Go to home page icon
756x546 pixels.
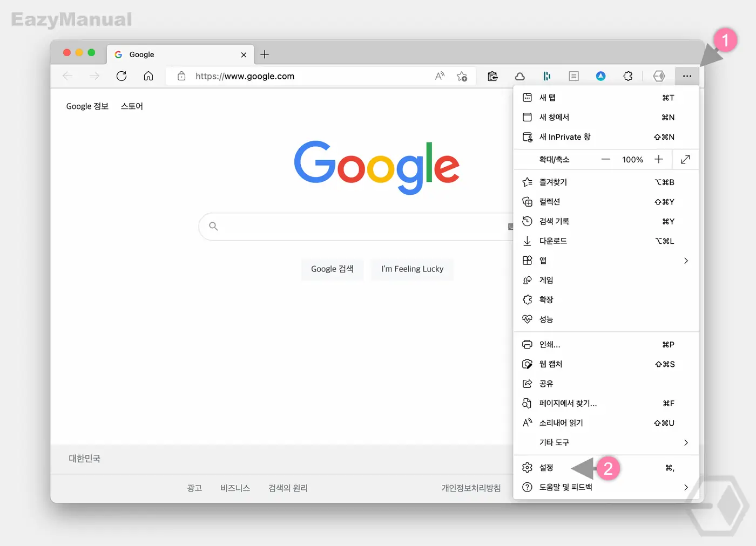coord(148,76)
